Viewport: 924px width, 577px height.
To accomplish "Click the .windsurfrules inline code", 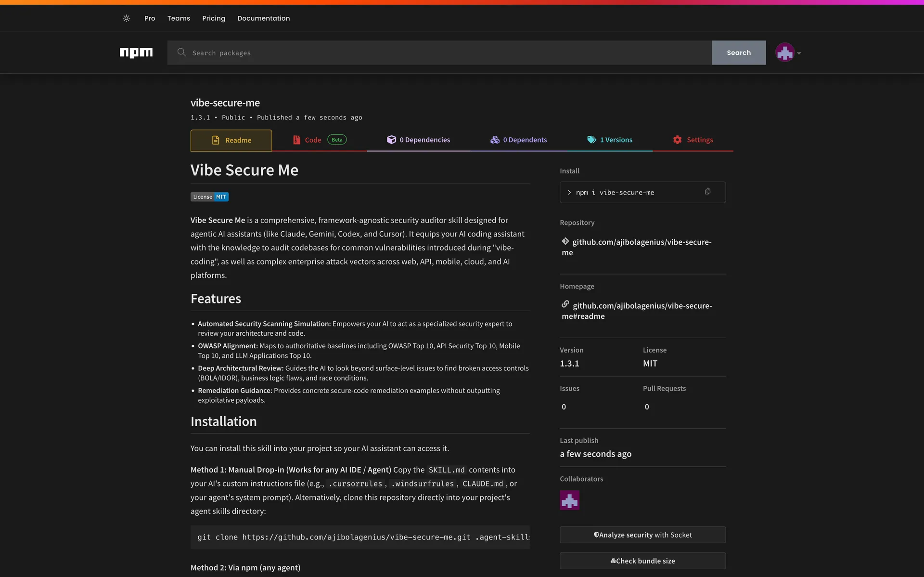I will click(422, 484).
